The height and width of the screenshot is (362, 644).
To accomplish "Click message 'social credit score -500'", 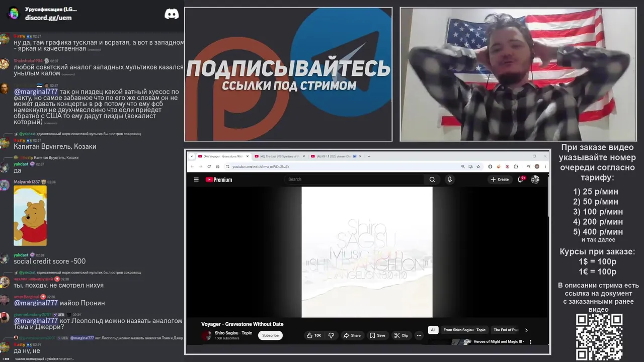I will (50, 261).
